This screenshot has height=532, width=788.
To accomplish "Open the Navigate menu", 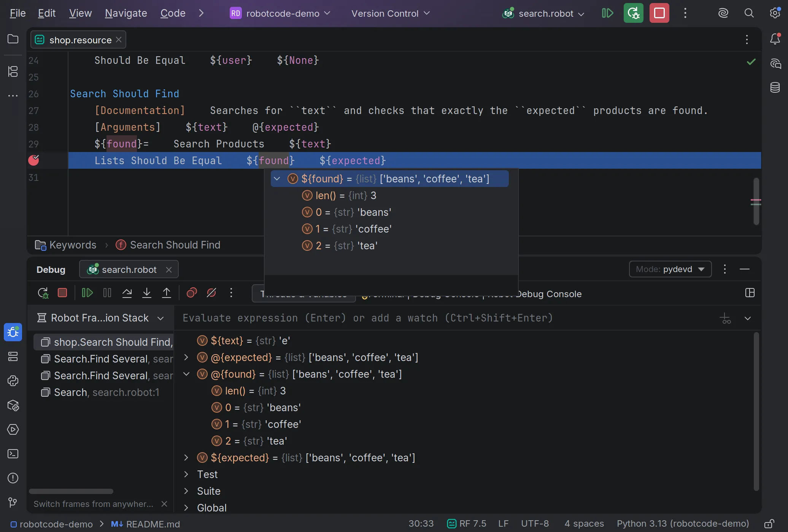I will [126, 13].
